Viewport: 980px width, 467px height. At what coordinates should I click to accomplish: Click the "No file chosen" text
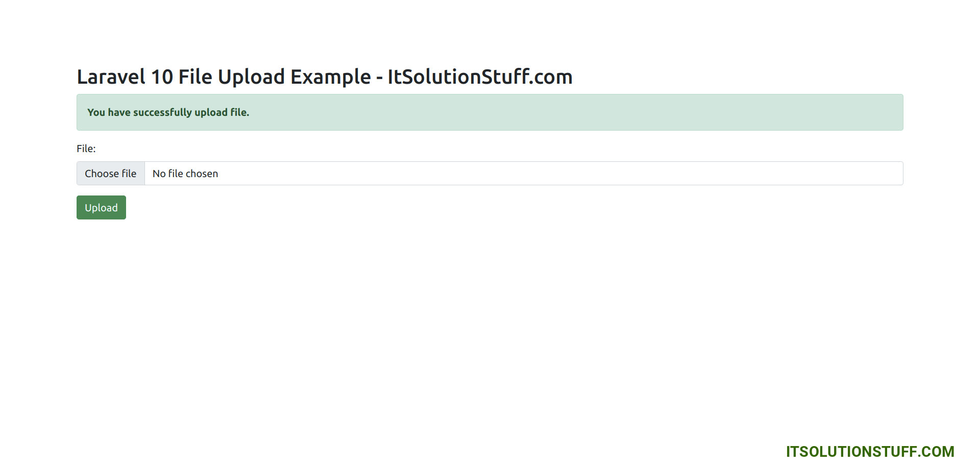185,174
